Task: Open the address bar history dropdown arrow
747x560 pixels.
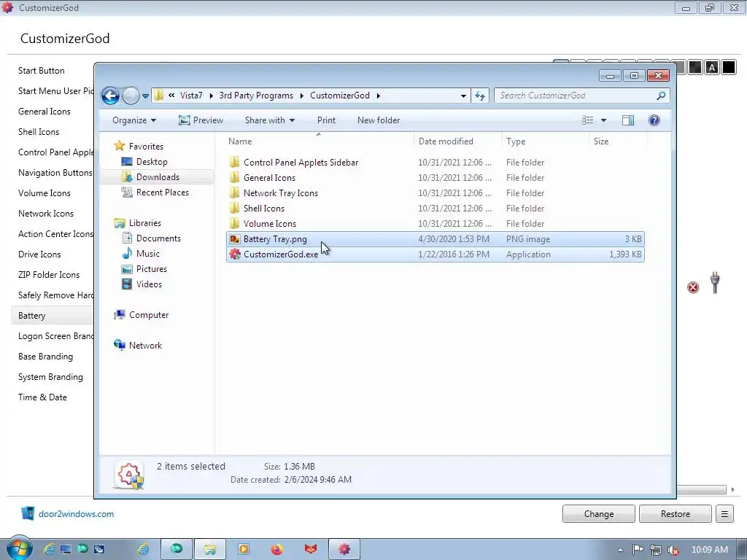Action: [x=463, y=96]
